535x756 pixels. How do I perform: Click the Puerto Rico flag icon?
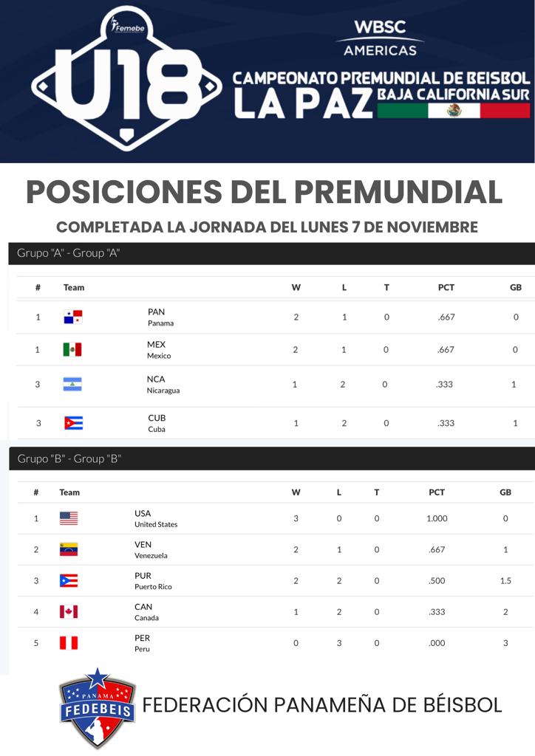(69, 580)
